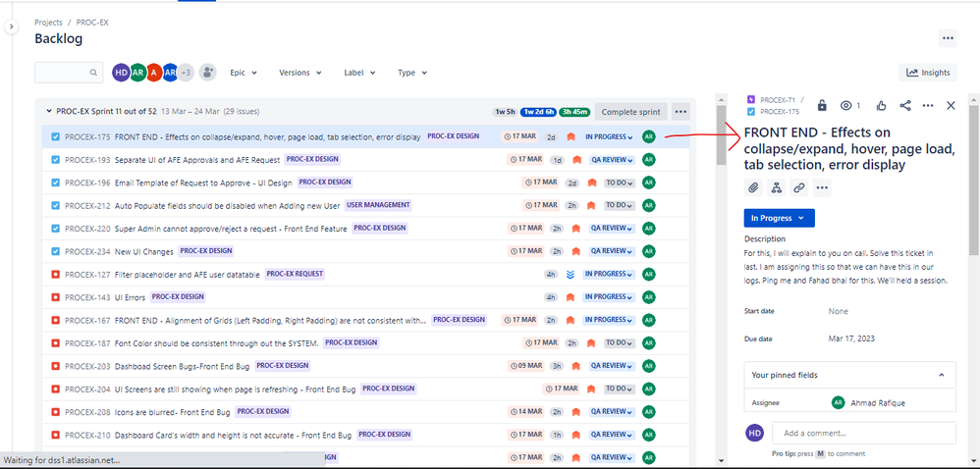
Task: Filter by HD avatar
Action: click(121, 73)
